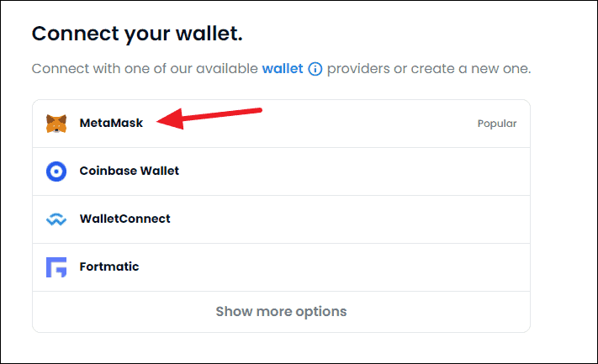Expand the list with Show more options
The width and height of the screenshot is (598, 364).
282,311
